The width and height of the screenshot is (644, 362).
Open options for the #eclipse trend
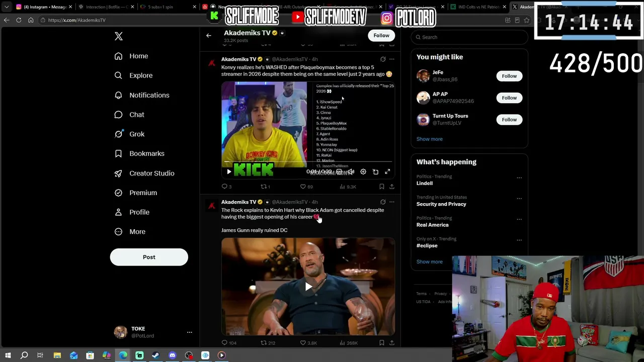[x=519, y=240]
